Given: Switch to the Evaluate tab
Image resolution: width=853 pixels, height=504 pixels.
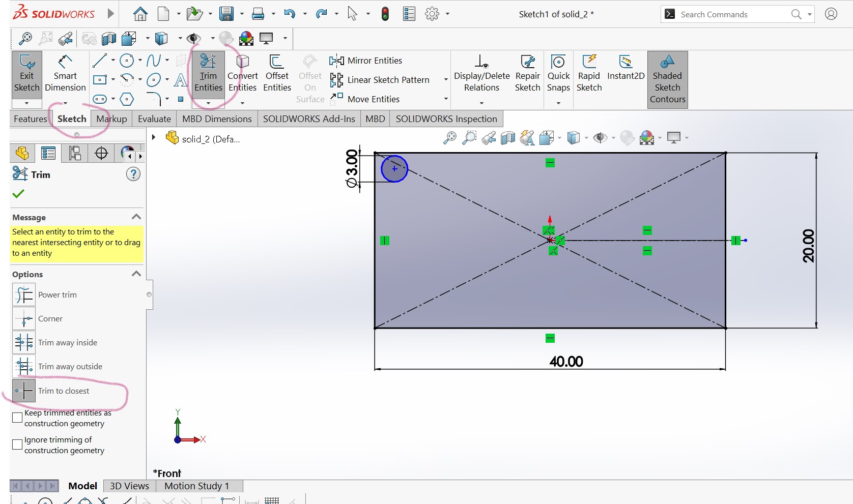Looking at the screenshot, I should 154,119.
